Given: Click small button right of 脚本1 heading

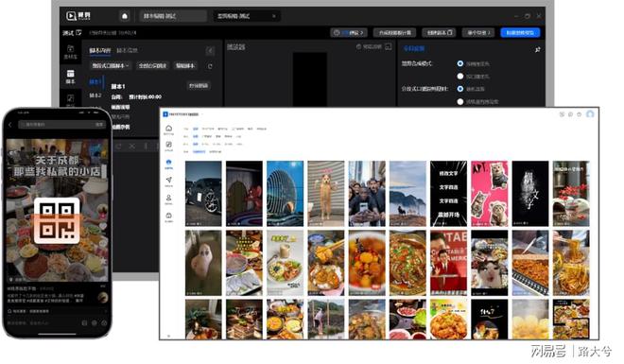Looking at the screenshot, I should [199, 85].
